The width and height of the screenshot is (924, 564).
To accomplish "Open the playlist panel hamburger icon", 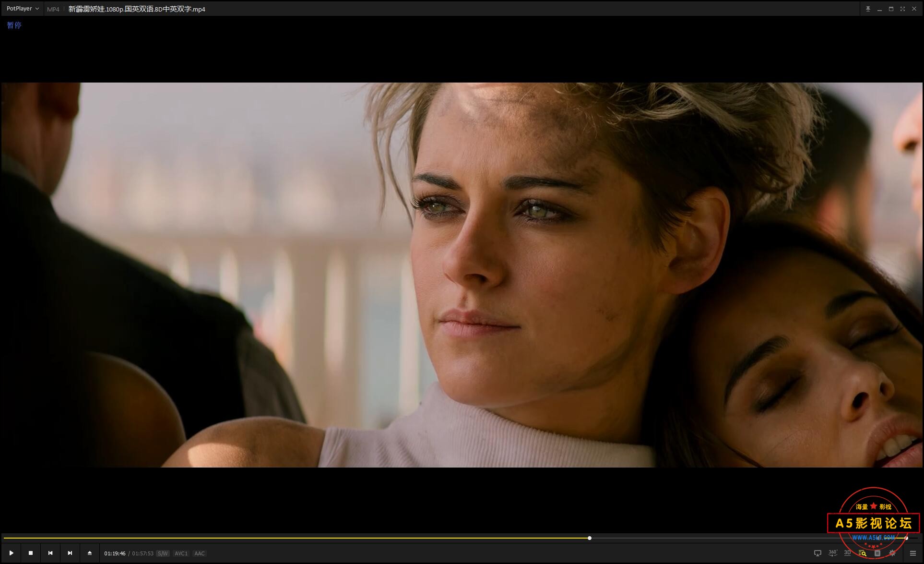I will [913, 553].
